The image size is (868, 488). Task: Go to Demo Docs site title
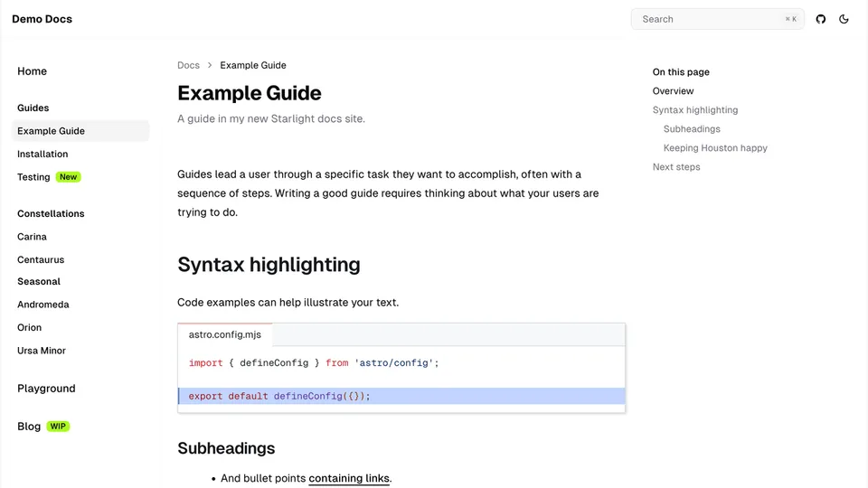click(42, 19)
